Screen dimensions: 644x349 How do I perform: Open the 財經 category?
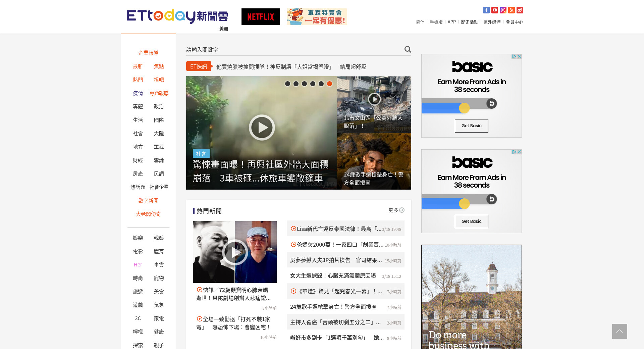[x=138, y=160]
